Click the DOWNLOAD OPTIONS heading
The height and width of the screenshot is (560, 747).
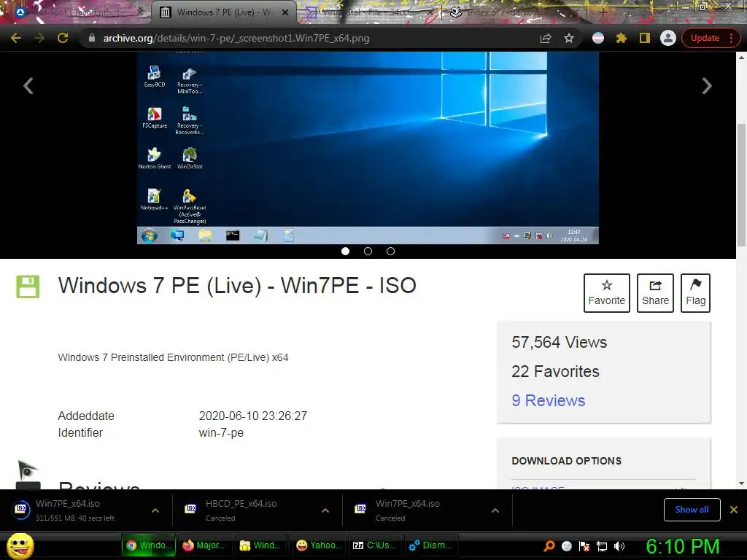click(x=566, y=461)
